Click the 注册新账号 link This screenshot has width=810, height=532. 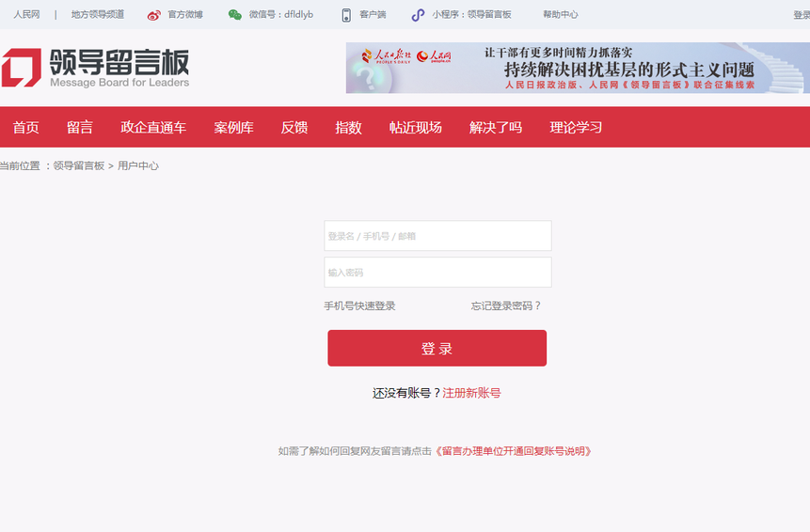click(471, 393)
